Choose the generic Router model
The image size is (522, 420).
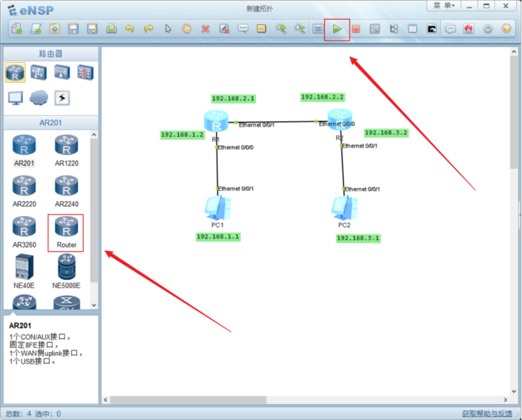(x=66, y=232)
